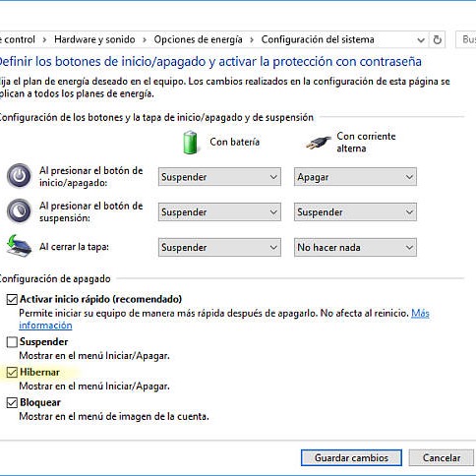
Task: Click the laptop lid closing icon
Action: pos(19,246)
